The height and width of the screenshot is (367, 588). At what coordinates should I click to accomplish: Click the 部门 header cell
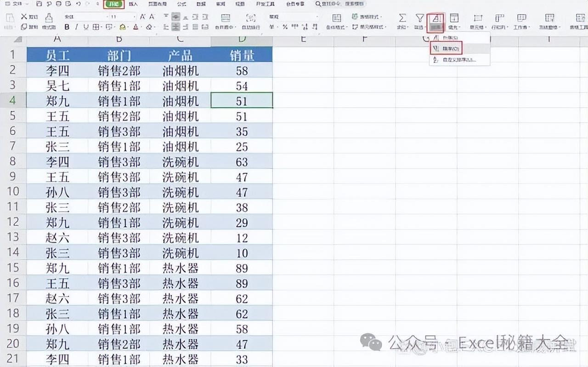pyautogui.click(x=119, y=55)
